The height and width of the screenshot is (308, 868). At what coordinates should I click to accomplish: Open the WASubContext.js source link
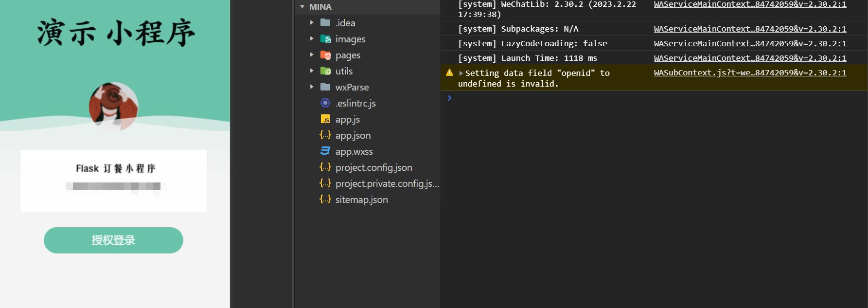click(749, 72)
